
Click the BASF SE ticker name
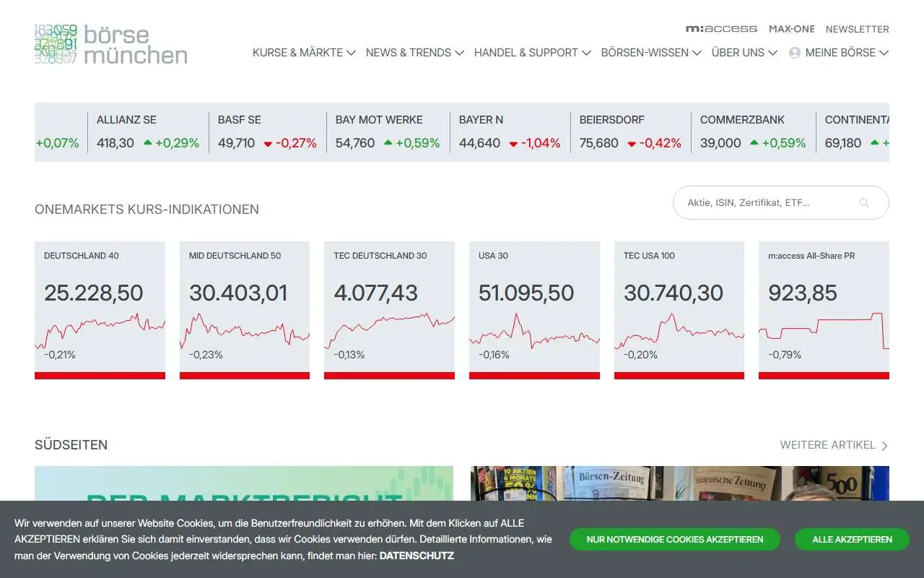point(240,120)
